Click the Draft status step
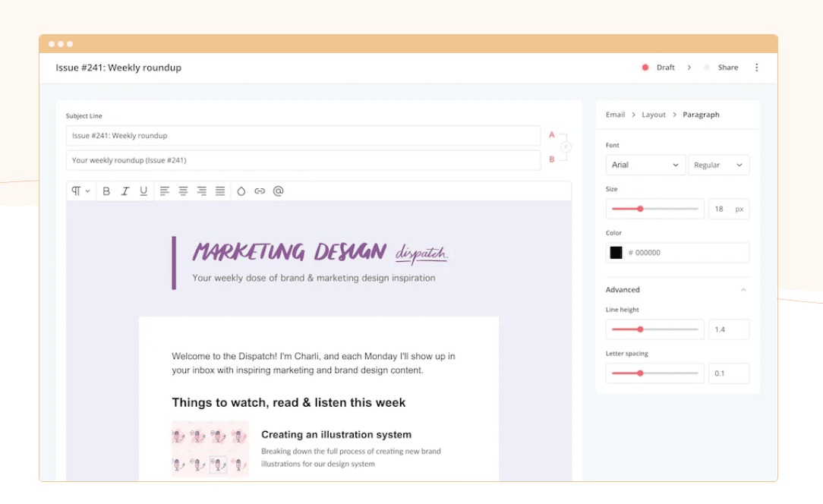This screenshot has height=504, width=823. [x=665, y=68]
